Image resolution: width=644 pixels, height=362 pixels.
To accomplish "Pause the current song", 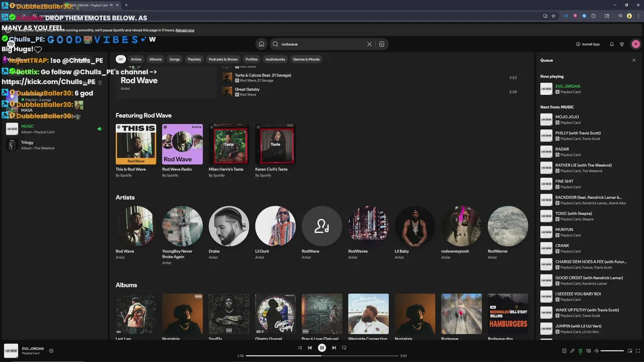I will [x=322, y=348].
